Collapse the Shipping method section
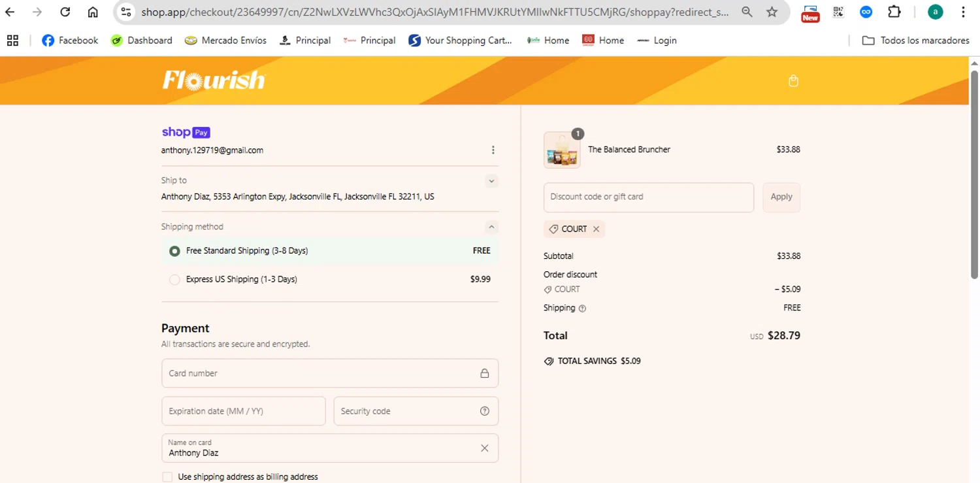Image resolution: width=980 pixels, height=483 pixels. [x=492, y=227]
